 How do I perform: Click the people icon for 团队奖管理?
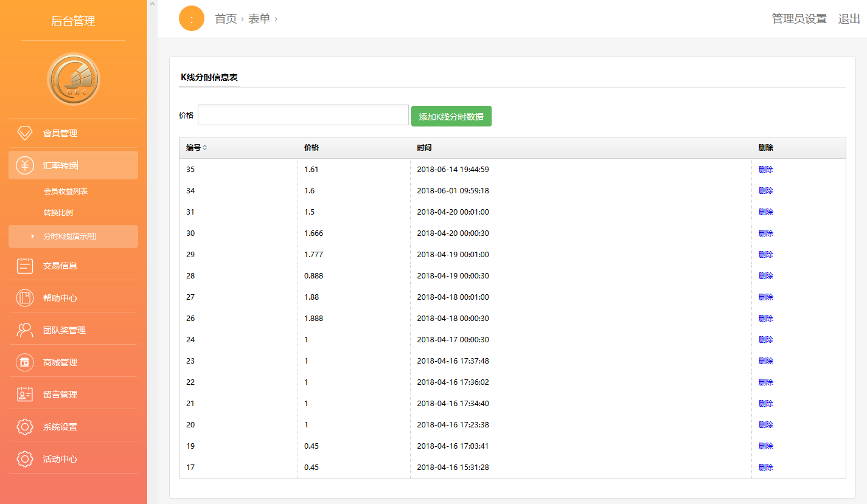coord(25,330)
